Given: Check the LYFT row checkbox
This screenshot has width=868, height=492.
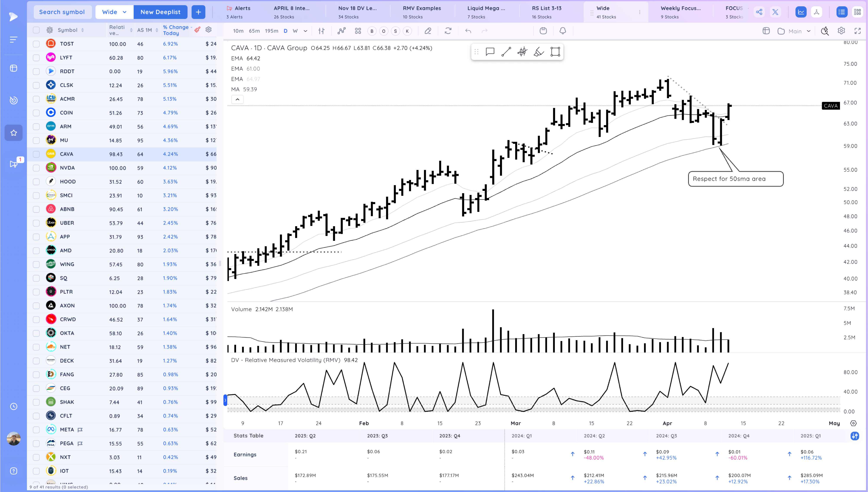Looking at the screenshot, I should 36,58.
